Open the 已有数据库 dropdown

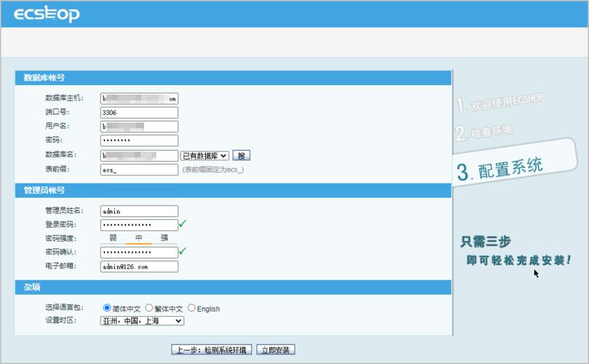(x=205, y=156)
